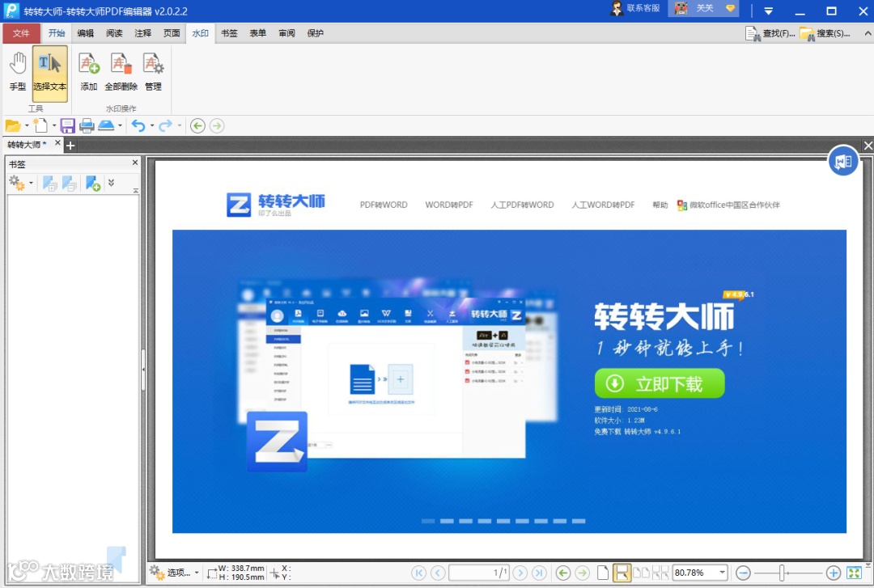Close the 书签 bookmarks panel
The height and width of the screenshot is (588, 874).
pyautogui.click(x=135, y=163)
